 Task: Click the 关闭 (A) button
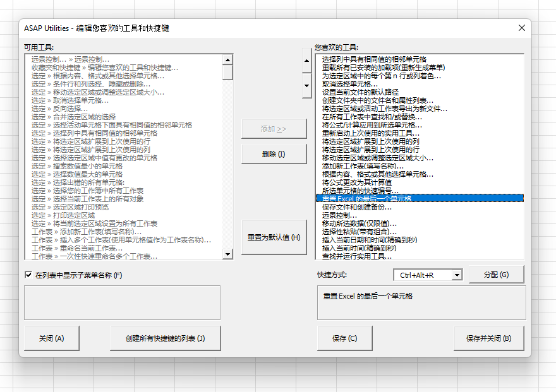pos(51,338)
